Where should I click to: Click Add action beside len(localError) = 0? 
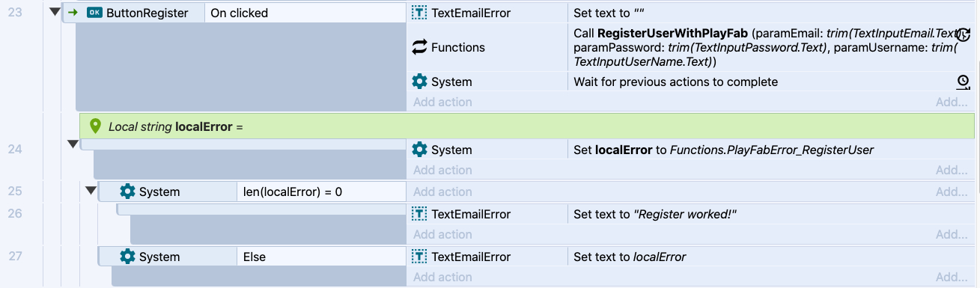[442, 192]
